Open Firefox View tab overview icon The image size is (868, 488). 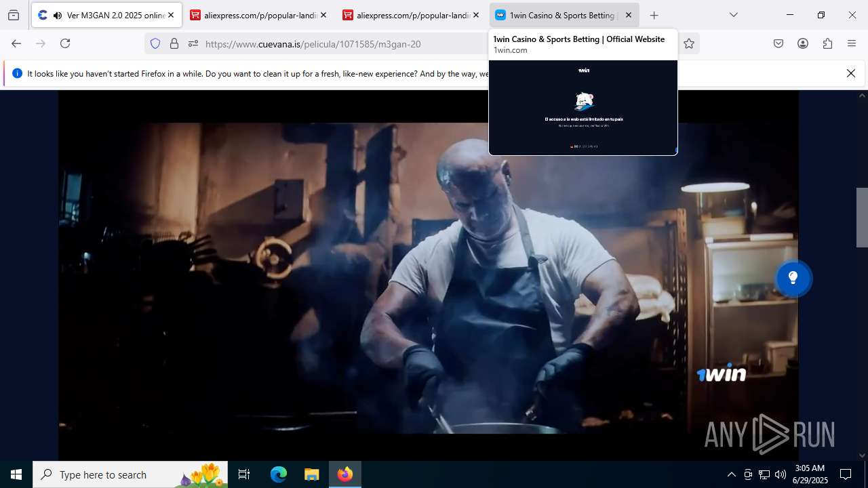(14, 15)
